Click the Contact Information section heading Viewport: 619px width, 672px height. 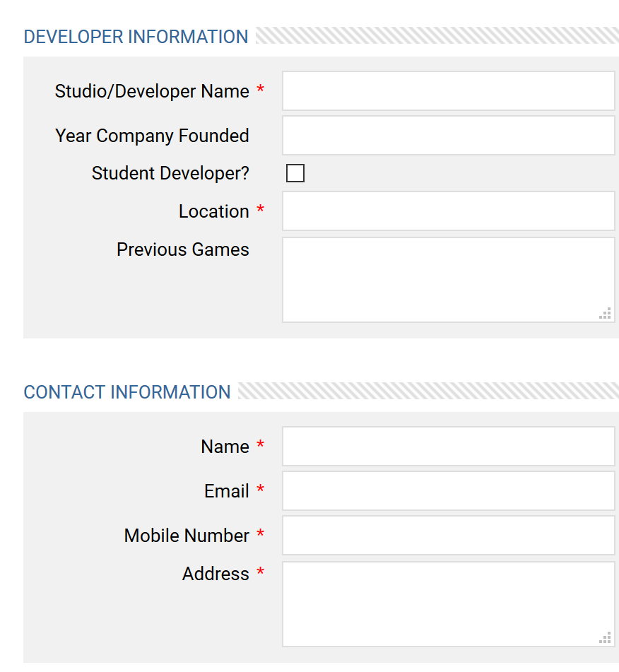coord(127,392)
